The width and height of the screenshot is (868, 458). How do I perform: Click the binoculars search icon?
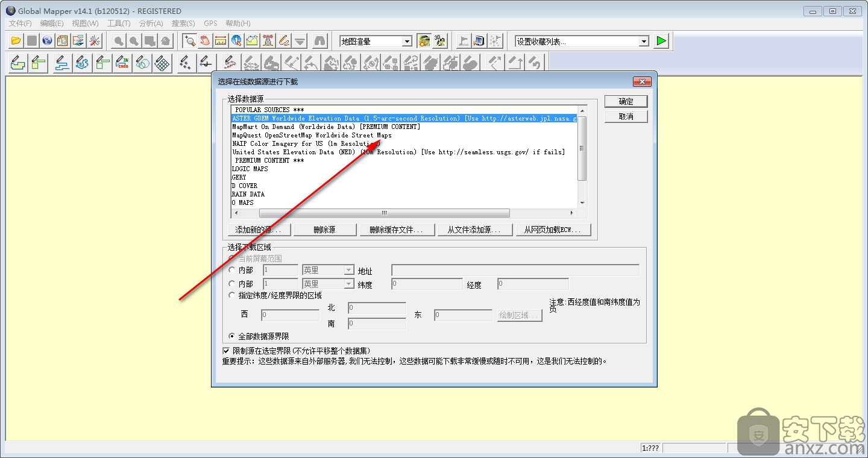(x=320, y=41)
